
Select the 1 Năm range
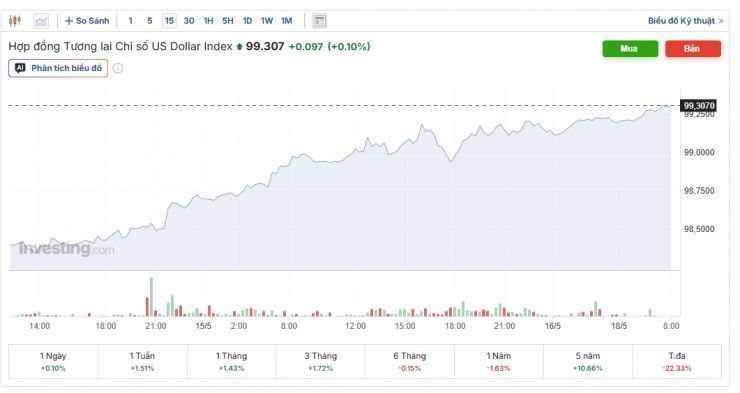click(x=498, y=361)
